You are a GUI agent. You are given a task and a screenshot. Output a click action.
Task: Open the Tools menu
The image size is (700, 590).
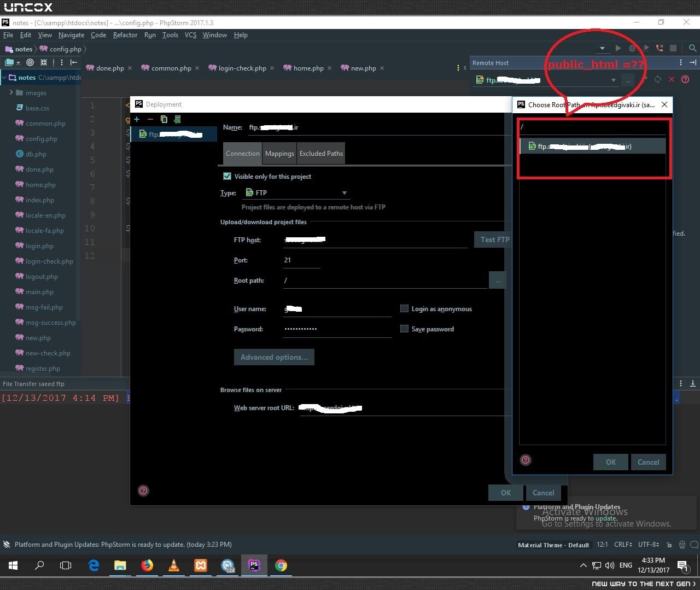tap(170, 34)
